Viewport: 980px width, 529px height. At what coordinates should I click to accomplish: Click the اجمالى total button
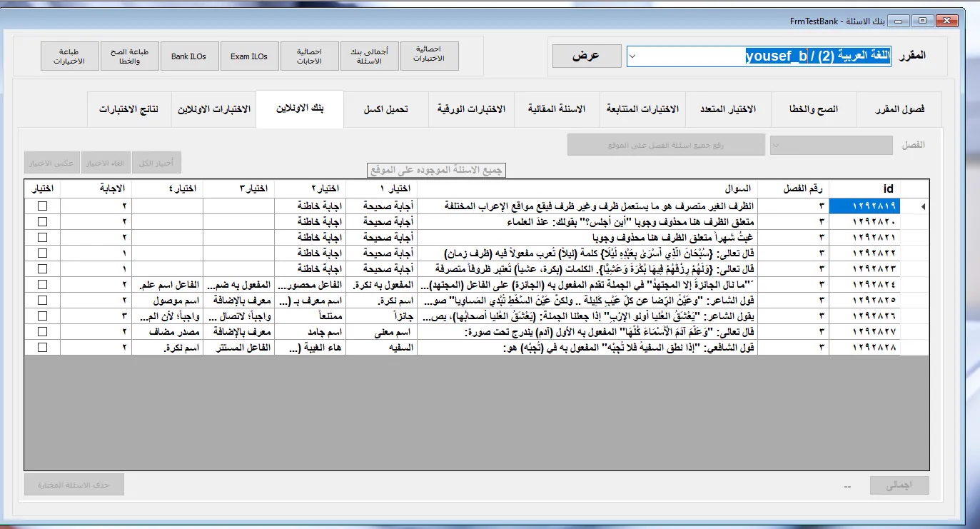click(899, 486)
